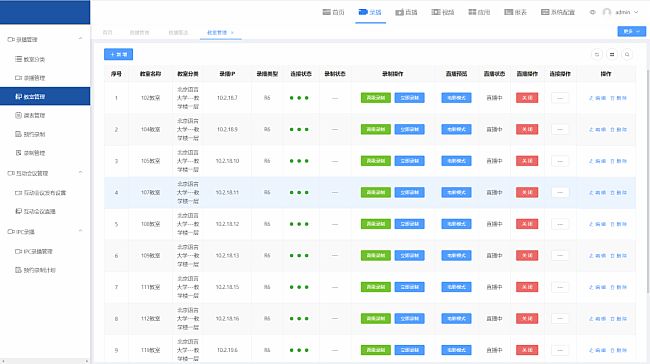Click the magnifier search icon above the table
650x364 pixels.
[x=627, y=54]
